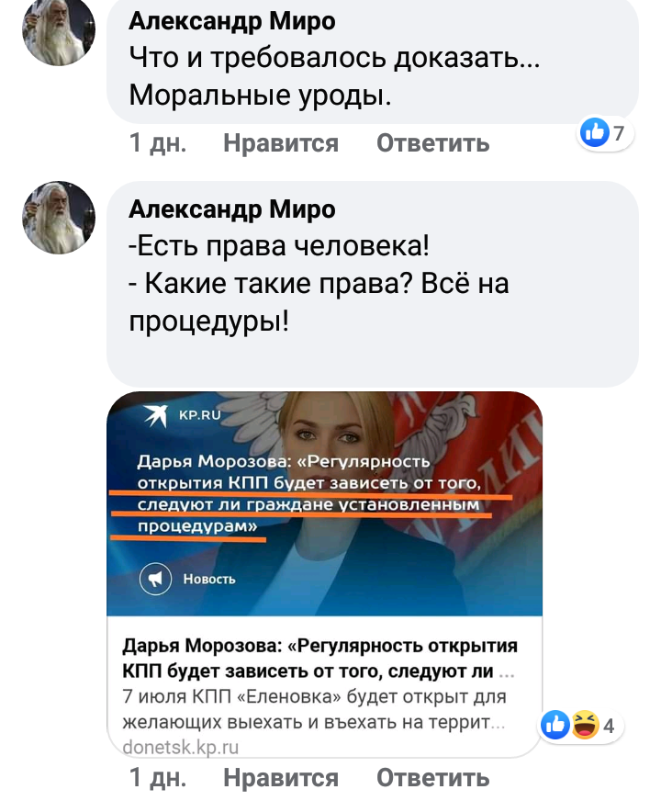
Task: Like first comment via Нравится
Action: (281, 143)
